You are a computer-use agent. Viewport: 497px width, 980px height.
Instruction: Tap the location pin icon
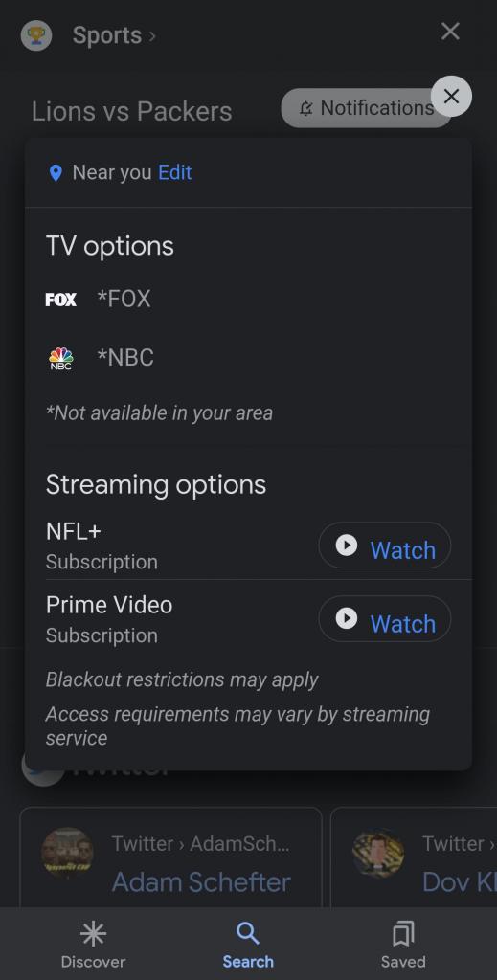[56, 173]
